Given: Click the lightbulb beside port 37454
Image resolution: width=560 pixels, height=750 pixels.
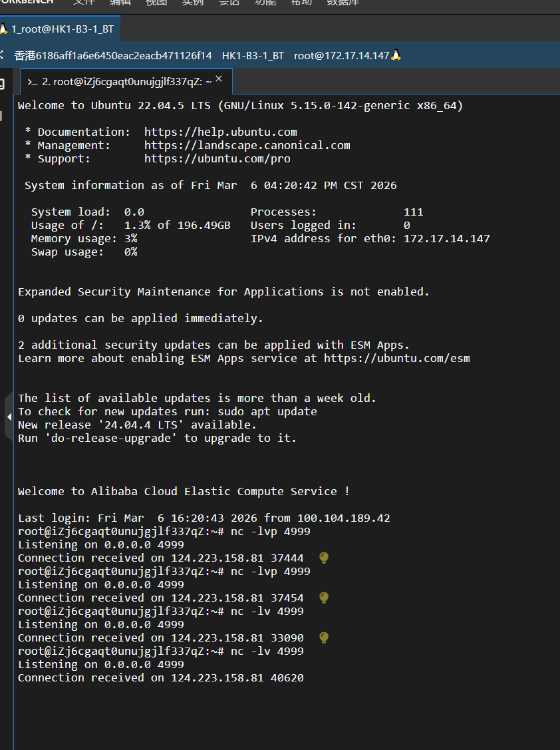Looking at the screenshot, I should tap(324, 598).
